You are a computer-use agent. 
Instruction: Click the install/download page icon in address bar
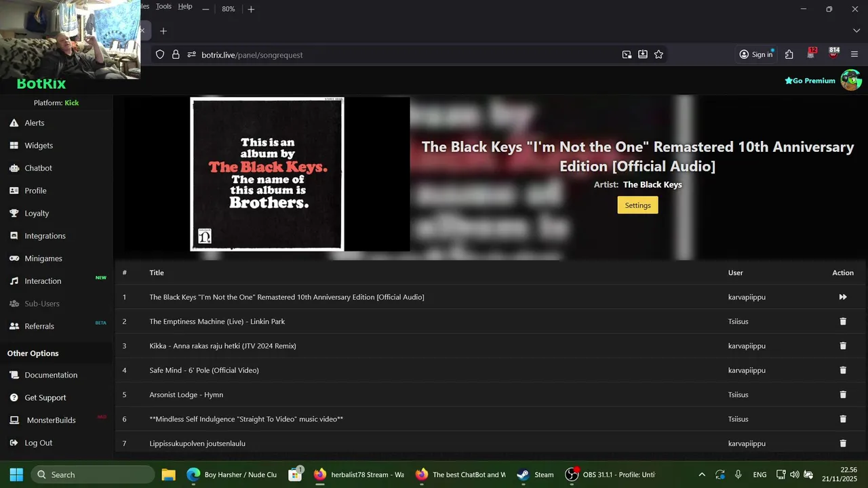pos(642,54)
